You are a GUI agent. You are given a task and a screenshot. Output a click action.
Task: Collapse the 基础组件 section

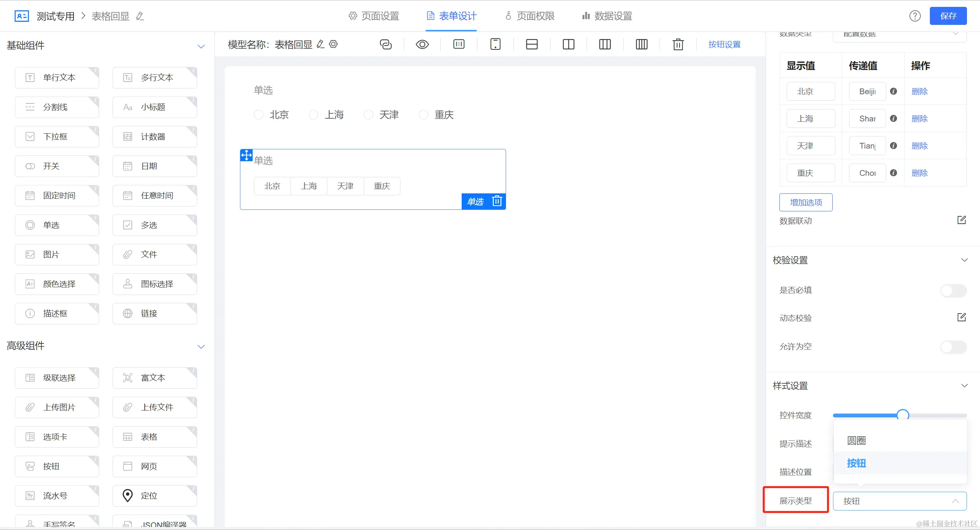[x=201, y=46]
